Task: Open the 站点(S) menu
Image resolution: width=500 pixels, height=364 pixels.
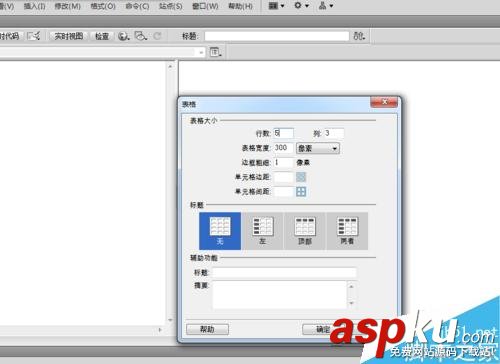Action: pyautogui.click(x=171, y=6)
